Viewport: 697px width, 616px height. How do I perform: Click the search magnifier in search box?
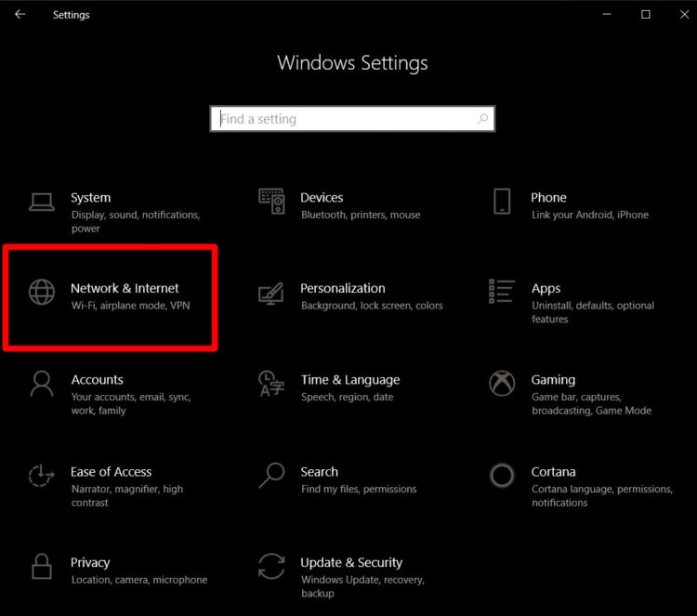coord(482,119)
